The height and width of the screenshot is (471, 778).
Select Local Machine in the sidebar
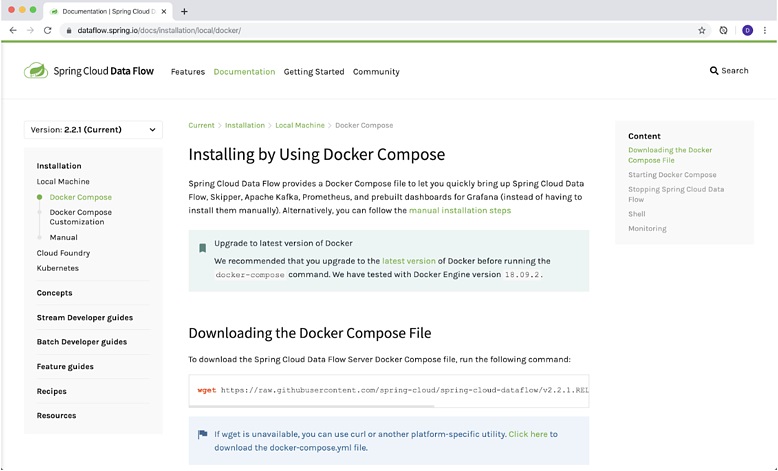coord(63,182)
